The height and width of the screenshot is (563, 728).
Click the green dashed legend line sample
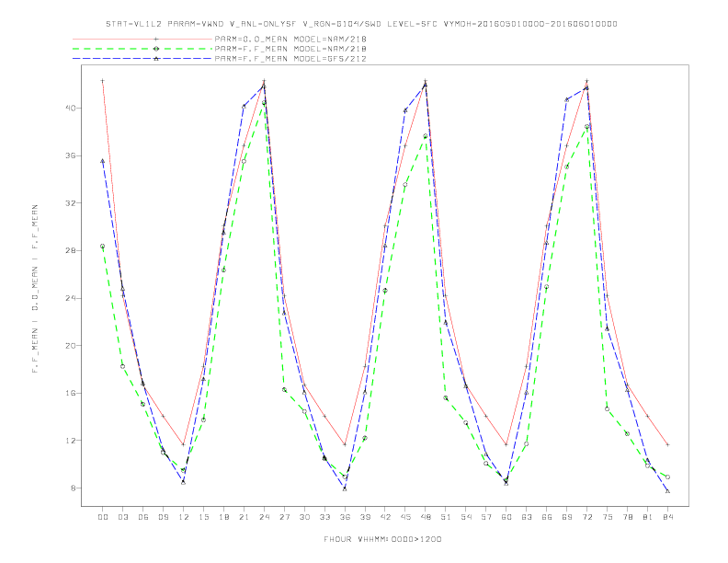point(142,49)
